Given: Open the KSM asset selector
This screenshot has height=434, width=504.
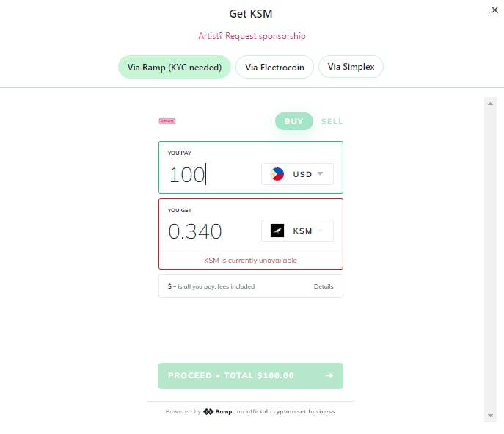Looking at the screenshot, I should click(297, 231).
